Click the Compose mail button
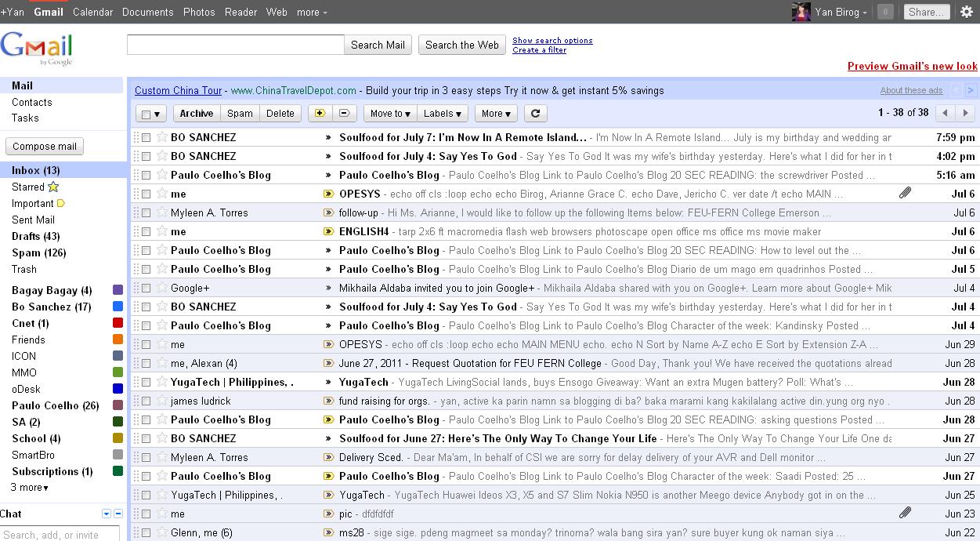This screenshot has width=980, height=541. pos(45,146)
